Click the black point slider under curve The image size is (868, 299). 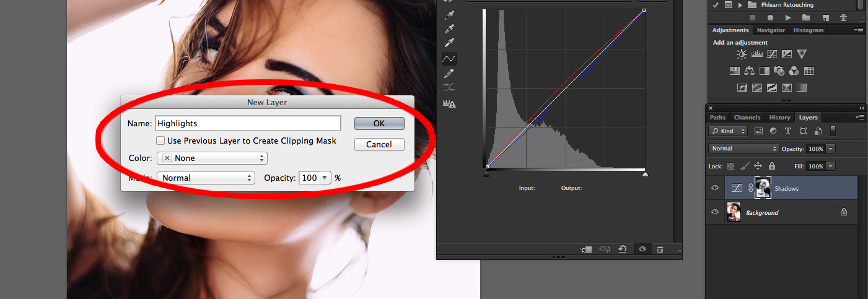tap(486, 175)
